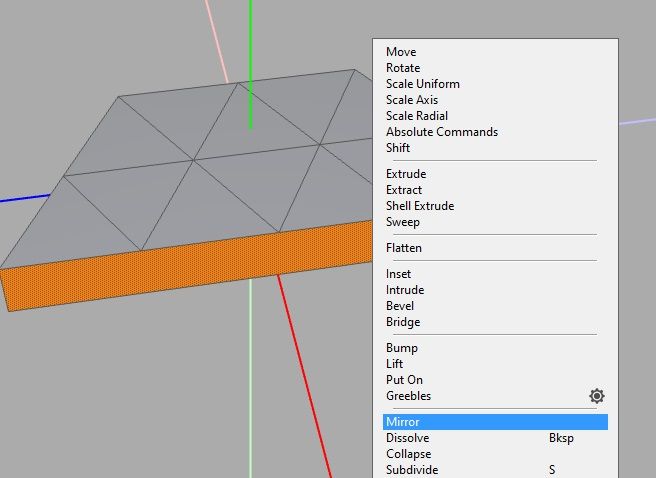Click Flatten in the menu
The image size is (656, 478).
404,248
